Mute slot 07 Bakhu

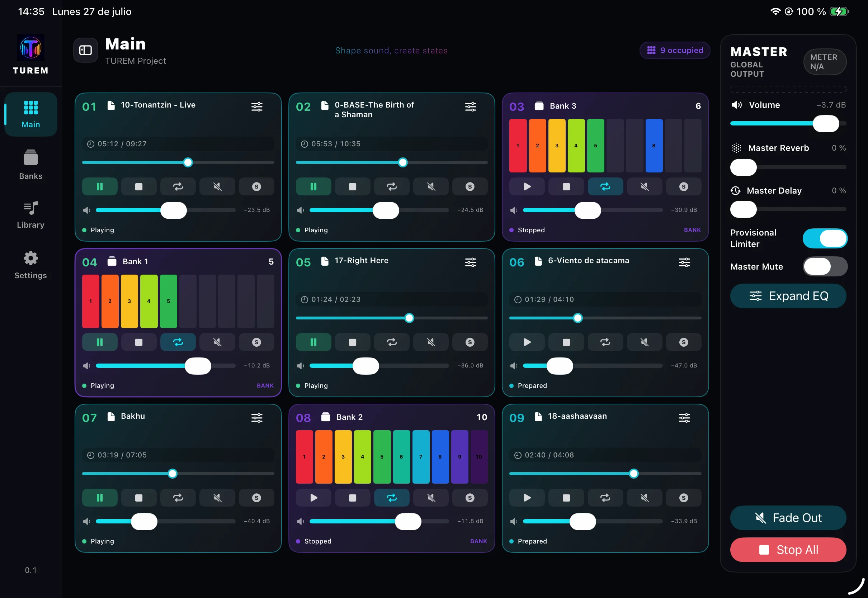pyautogui.click(x=217, y=498)
